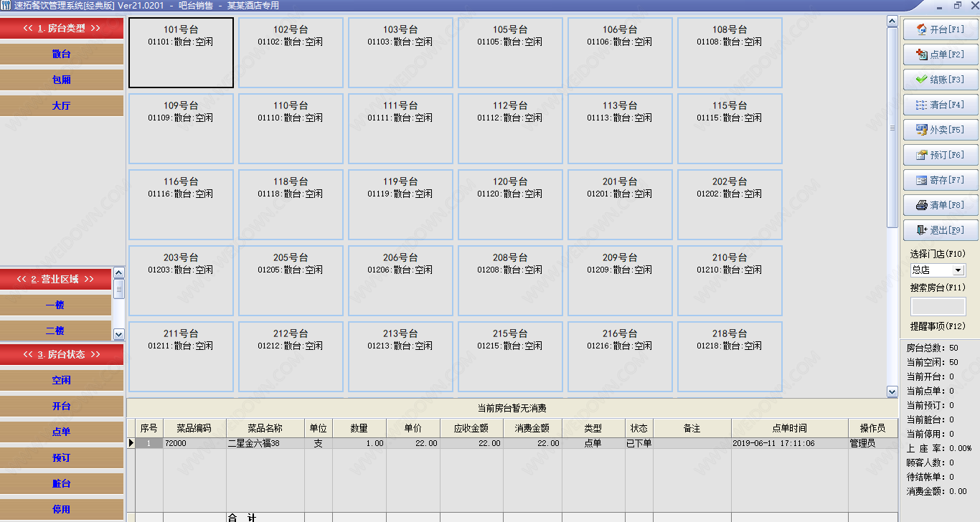Select table 111号台
980x522 pixels.
(x=400, y=128)
